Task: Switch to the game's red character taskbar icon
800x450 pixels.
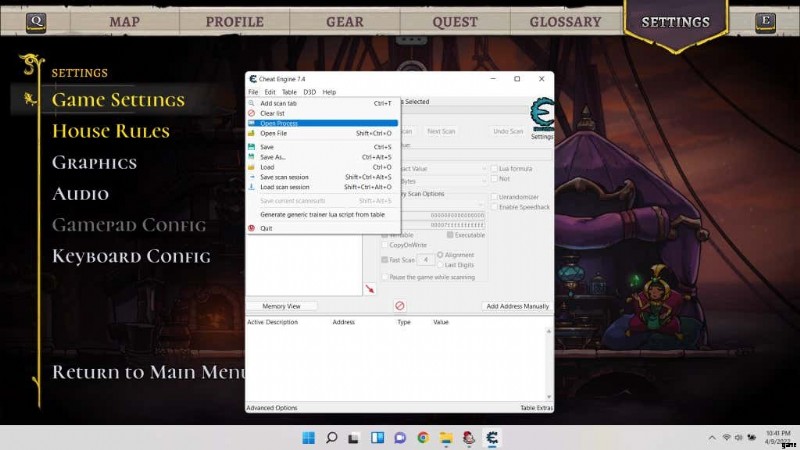Action: point(469,438)
